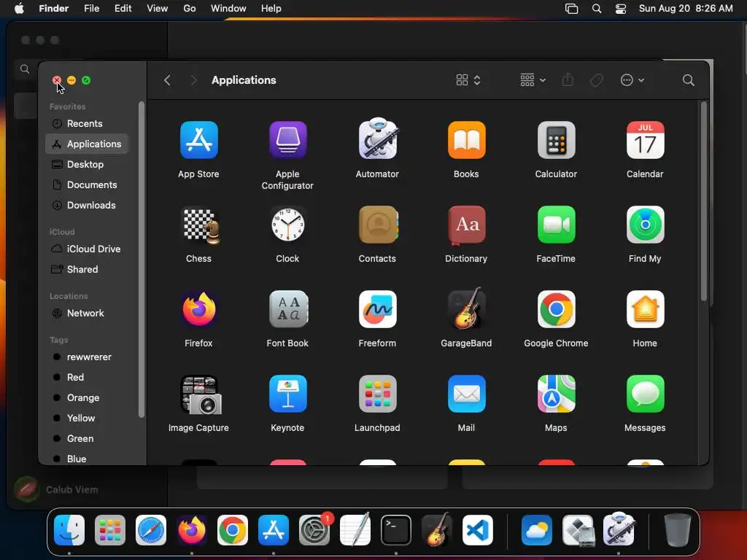The image size is (747, 560).
Task: Open the Messages app icon
Action: [x=645, y=394]
